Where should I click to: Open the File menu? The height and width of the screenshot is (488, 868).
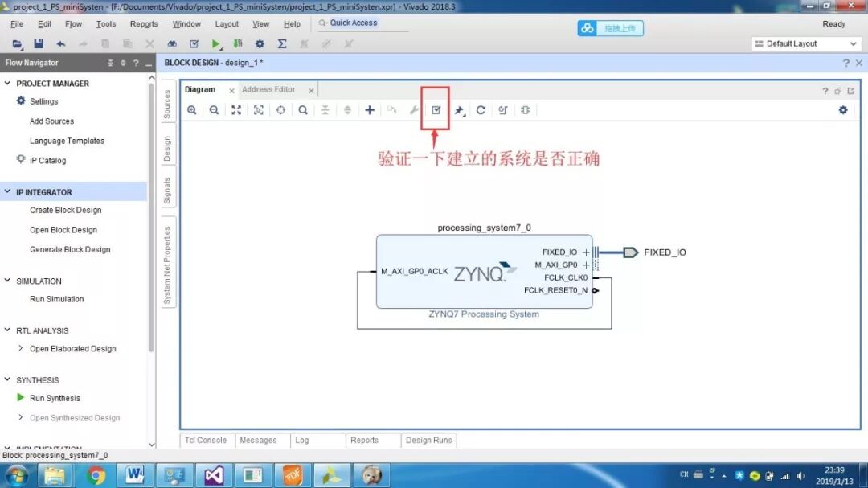pyautogui.click(x=17, y=24)
